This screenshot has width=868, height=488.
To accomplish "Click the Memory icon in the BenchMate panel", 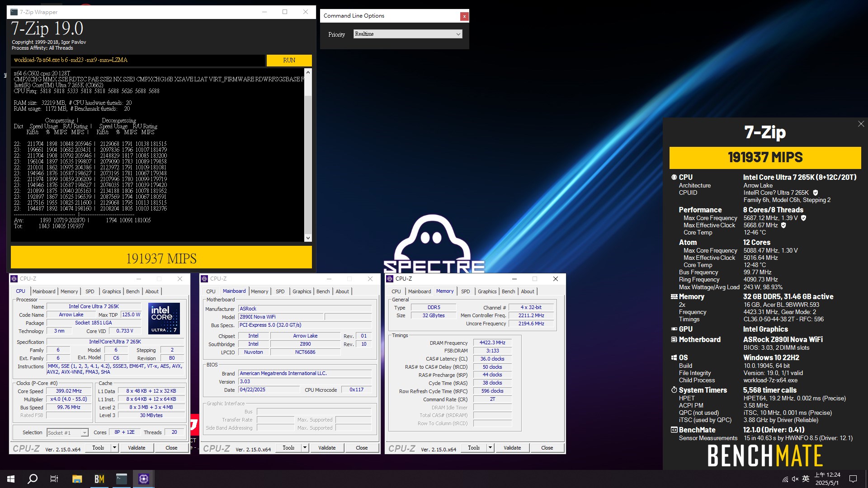I will 674,297.
